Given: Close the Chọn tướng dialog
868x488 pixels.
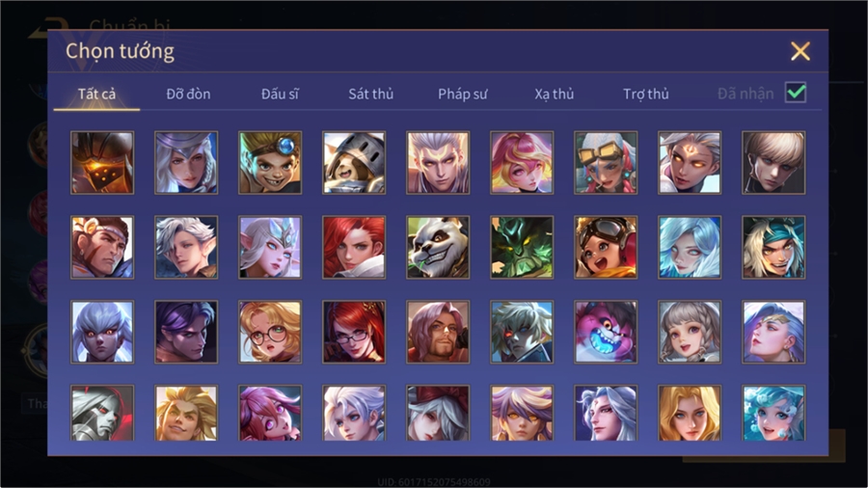Looking at the screenshot, I should 800,51.
